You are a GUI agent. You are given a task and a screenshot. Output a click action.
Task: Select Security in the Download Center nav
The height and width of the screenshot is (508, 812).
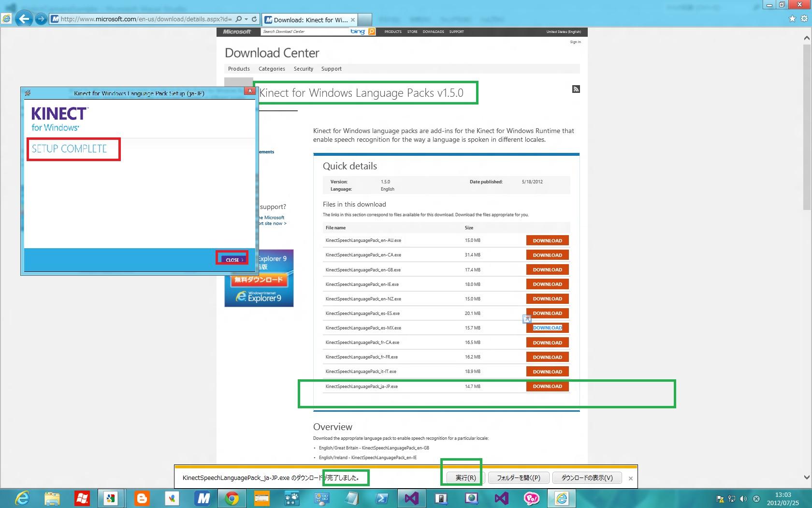point(304,69)
